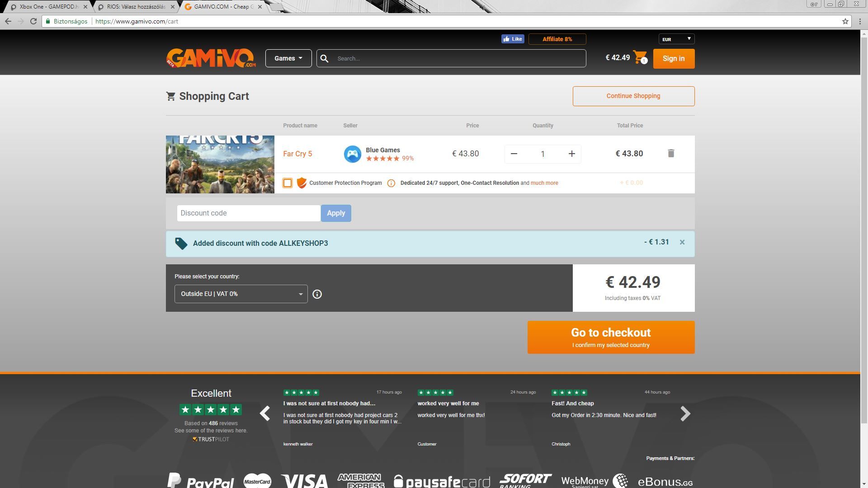Click the Discount code input field
This screenshot has height=488, width=868.
(248, 213)
